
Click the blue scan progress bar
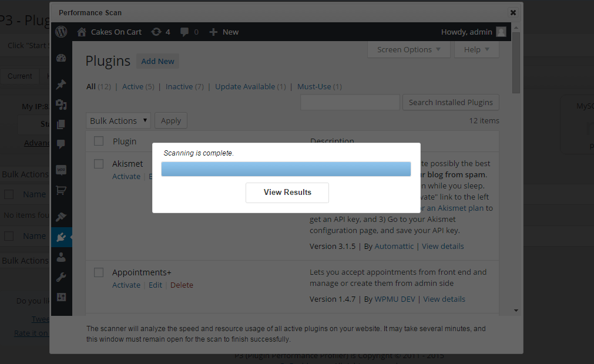(x=286, y=169)
